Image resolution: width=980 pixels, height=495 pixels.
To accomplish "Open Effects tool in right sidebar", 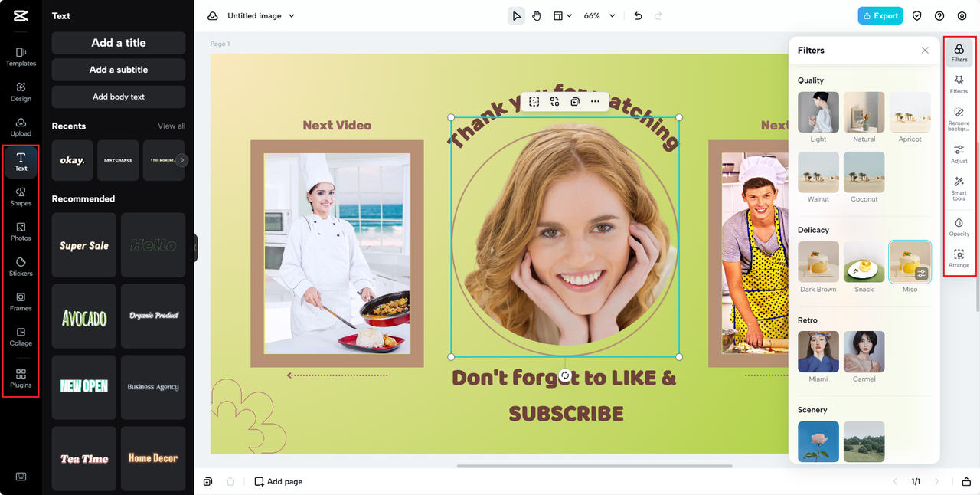I will pos(959,84).
